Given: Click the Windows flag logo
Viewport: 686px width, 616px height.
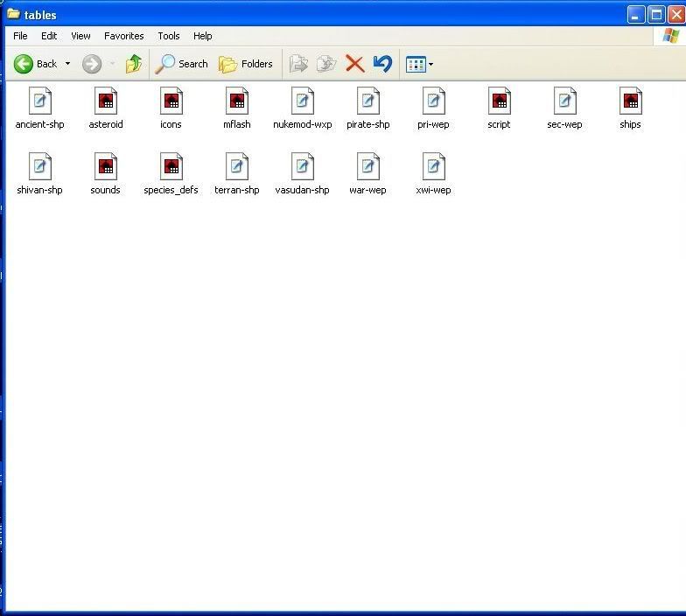Looking at the screenshot, I should click(x=670, y=36).
